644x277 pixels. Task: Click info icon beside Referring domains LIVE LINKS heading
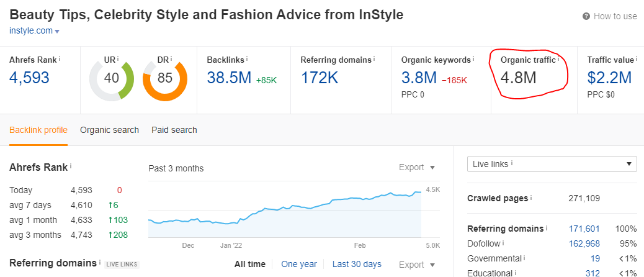[x=99, y=262]
